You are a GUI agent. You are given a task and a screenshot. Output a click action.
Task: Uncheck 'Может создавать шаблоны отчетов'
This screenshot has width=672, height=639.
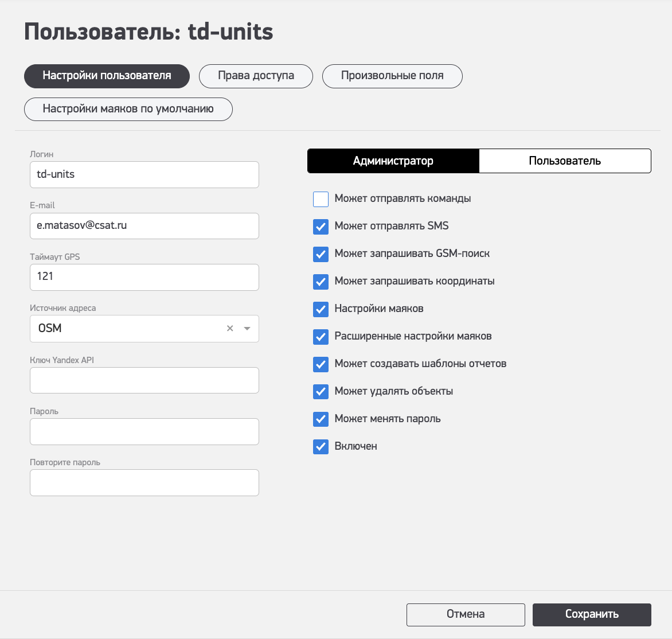click(x=321, y=364)
